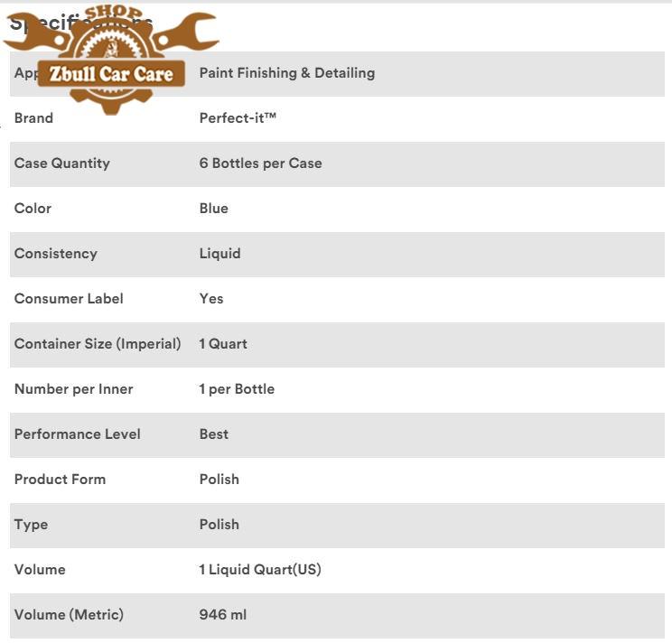The height and width of the screenshot is (643, 672).
Task: Click the Container Size (Imperial) label
Action: pos(98,344)
